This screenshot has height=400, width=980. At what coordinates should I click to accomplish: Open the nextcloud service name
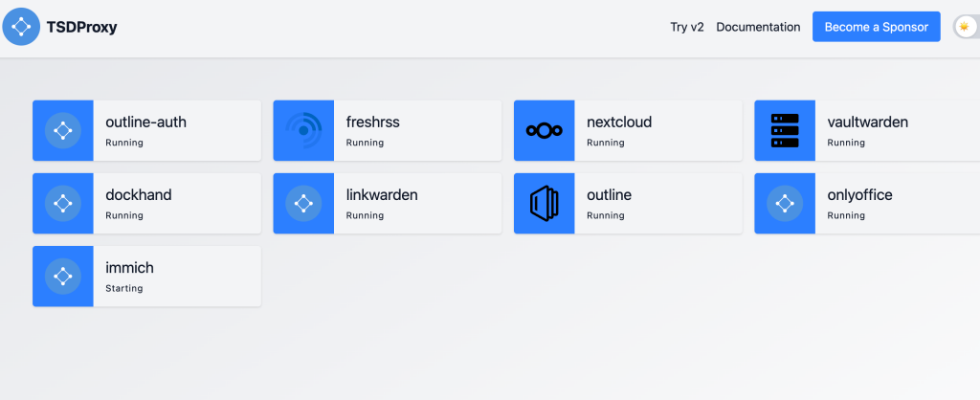click(618, 122)
